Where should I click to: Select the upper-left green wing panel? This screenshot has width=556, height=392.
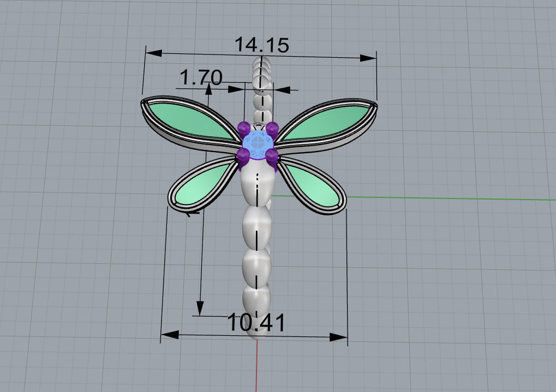[190, 121]
